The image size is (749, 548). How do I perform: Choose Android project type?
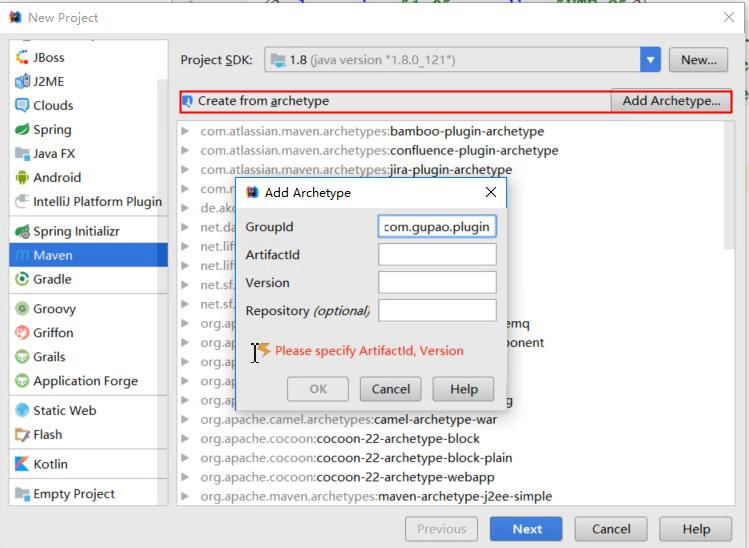coord(88,177)
